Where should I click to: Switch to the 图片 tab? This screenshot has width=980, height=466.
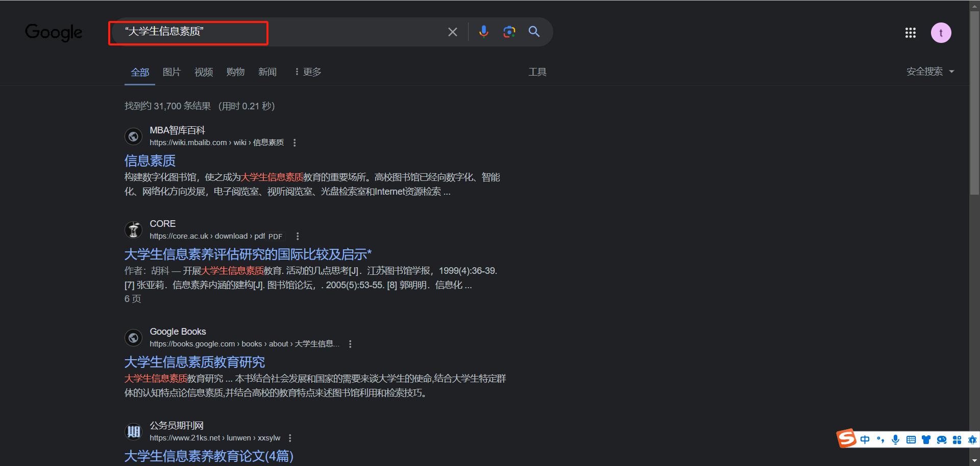click(171, 72)
